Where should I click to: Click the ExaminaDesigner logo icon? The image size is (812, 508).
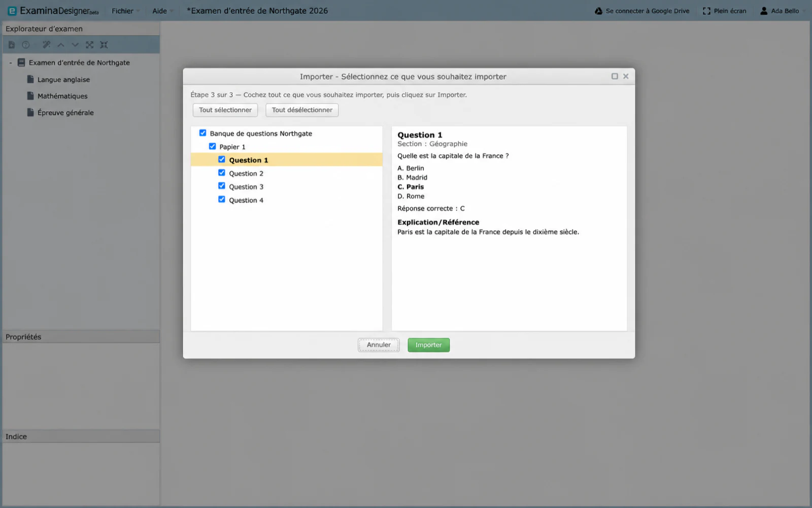12,11
